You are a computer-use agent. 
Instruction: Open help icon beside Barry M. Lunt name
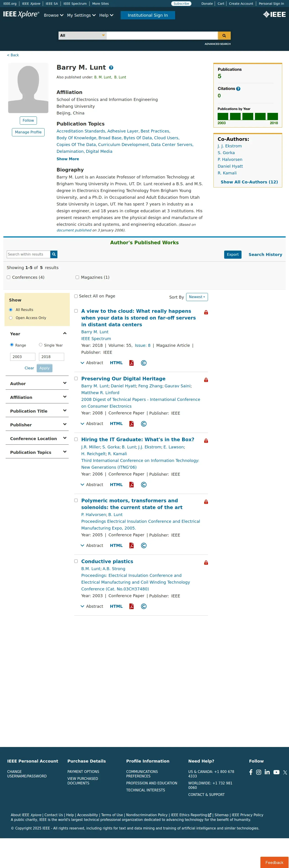pyautogui.click(x=111, y=68)
